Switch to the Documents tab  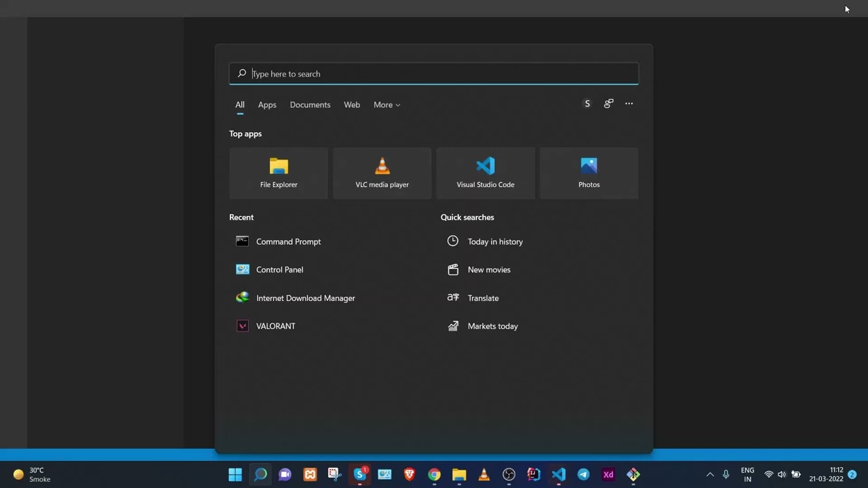click(310, 105)
